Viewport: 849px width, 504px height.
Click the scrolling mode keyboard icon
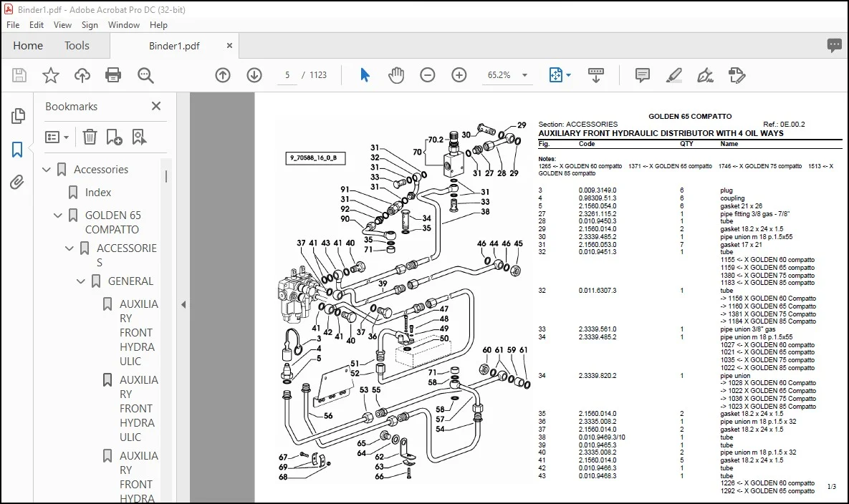click(595, 75)
